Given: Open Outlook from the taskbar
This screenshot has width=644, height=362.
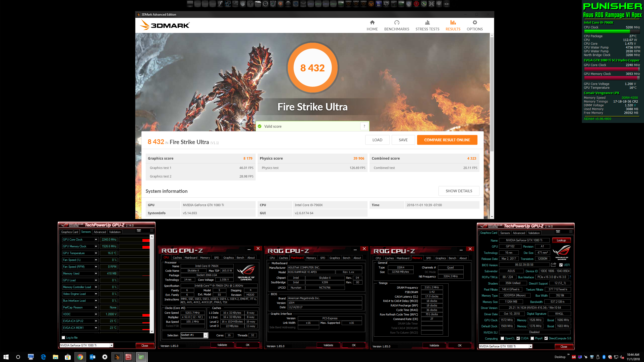Looking at the screenshot, I should click(x=93, y=357).
